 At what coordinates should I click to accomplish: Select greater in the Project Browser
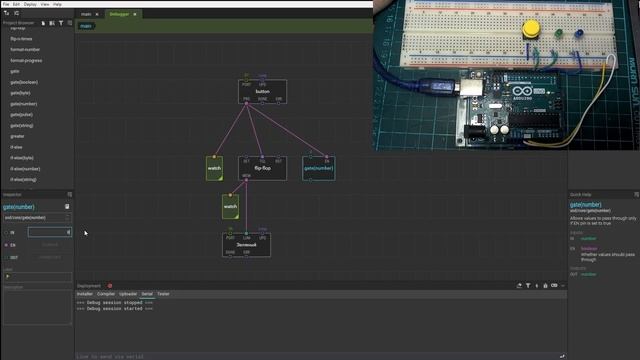[17, 136]
